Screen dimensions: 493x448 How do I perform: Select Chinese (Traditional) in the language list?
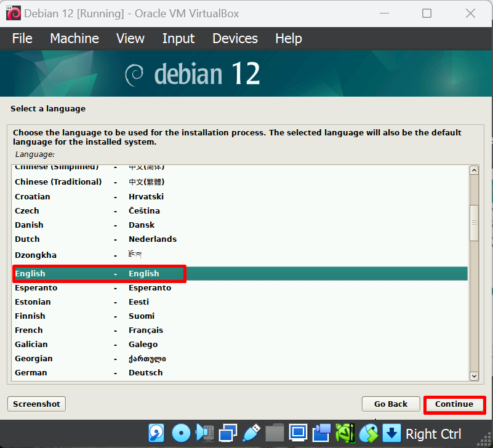239,182
